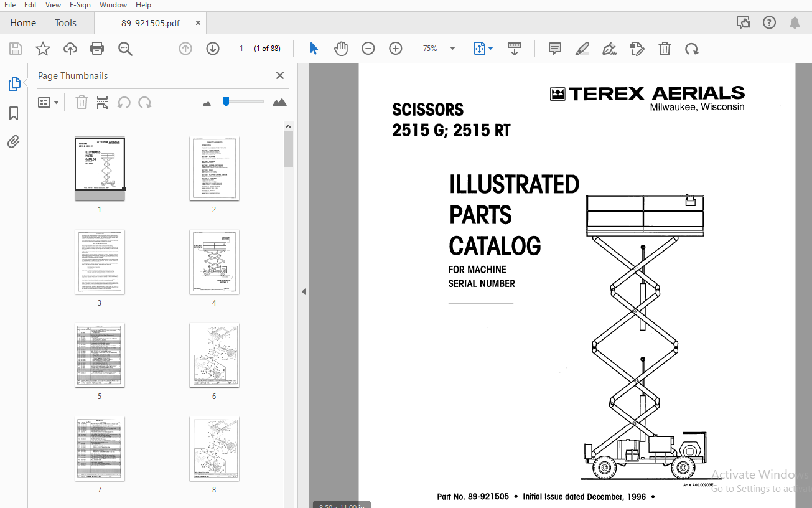
Task: Add bookmark star icon in toolbar
Action: coord(43,49)
